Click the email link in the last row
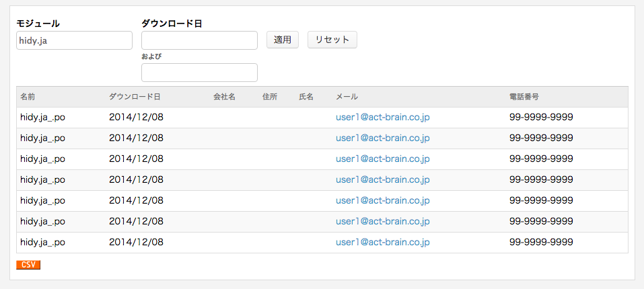 (382, 242)
